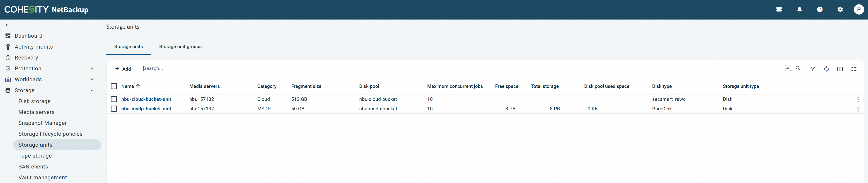Click the Name sort arrow
The height and width of the screenshot is (183, 868).
138,86
